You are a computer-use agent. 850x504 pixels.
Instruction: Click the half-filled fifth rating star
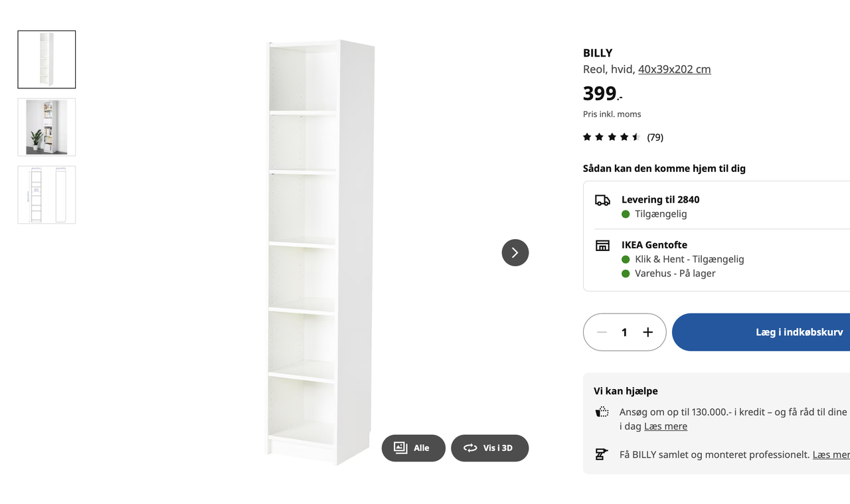coord(636,136)
